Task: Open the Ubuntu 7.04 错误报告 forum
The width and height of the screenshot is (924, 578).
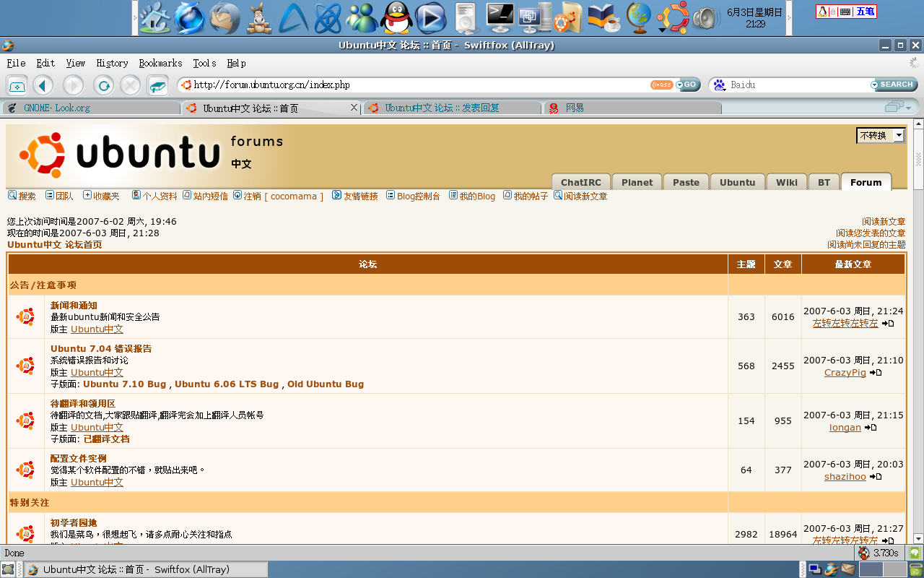Action: [101, 348]
